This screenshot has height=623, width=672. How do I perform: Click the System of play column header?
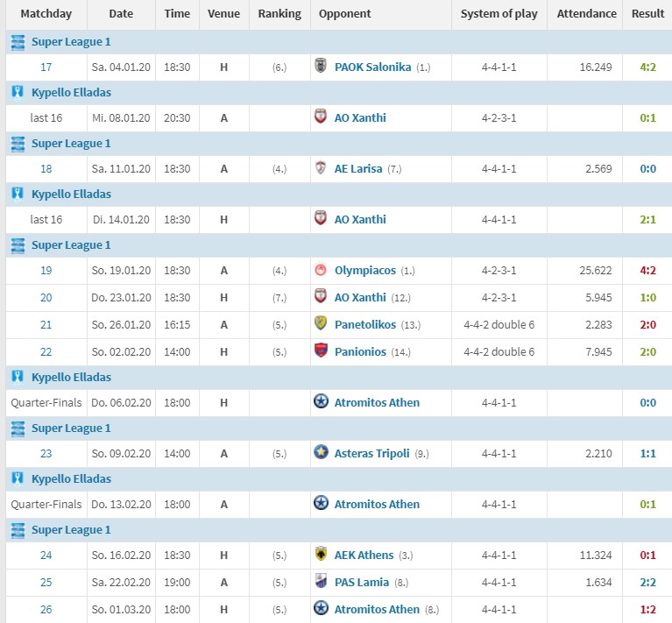[x=499, y=14]
